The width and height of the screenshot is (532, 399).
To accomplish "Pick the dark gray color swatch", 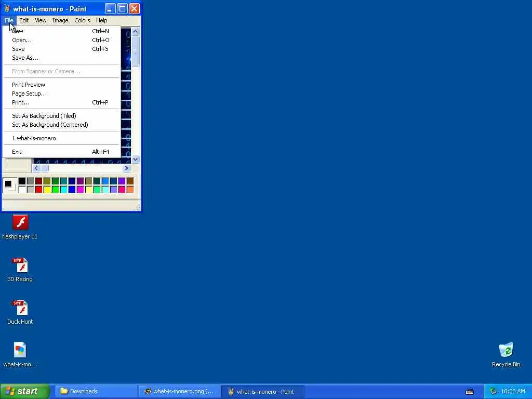I will (x=30, y=181).
